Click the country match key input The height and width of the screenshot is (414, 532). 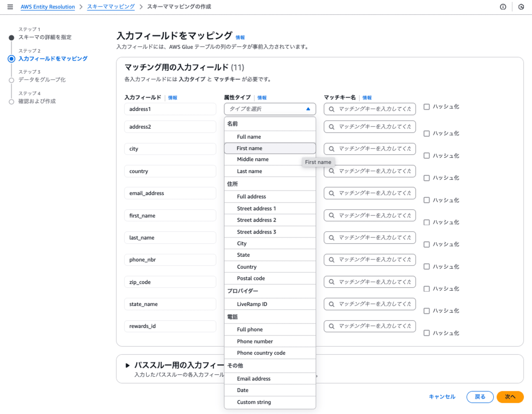coord(370,171)
